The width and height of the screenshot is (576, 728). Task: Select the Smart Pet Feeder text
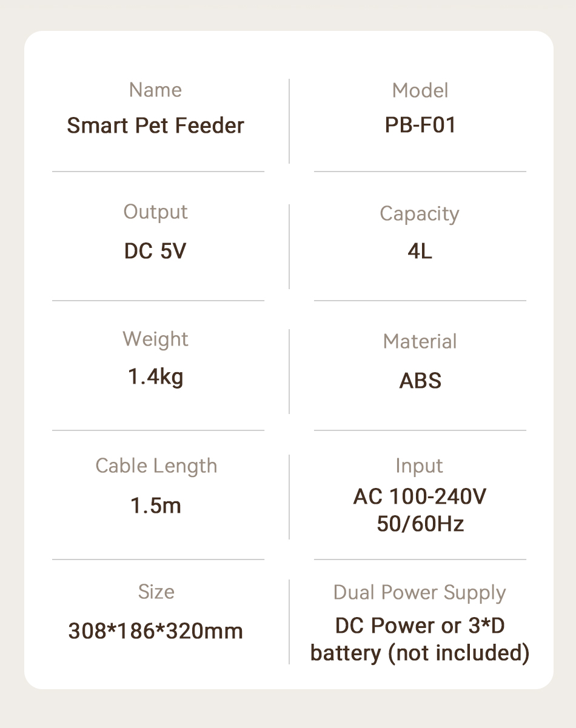click(x=155, y=125)
